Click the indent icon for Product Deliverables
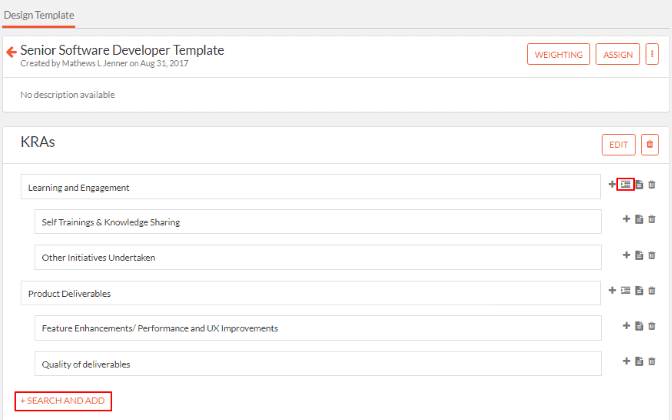This screenshot has height=420, width=672. [625, 291]
